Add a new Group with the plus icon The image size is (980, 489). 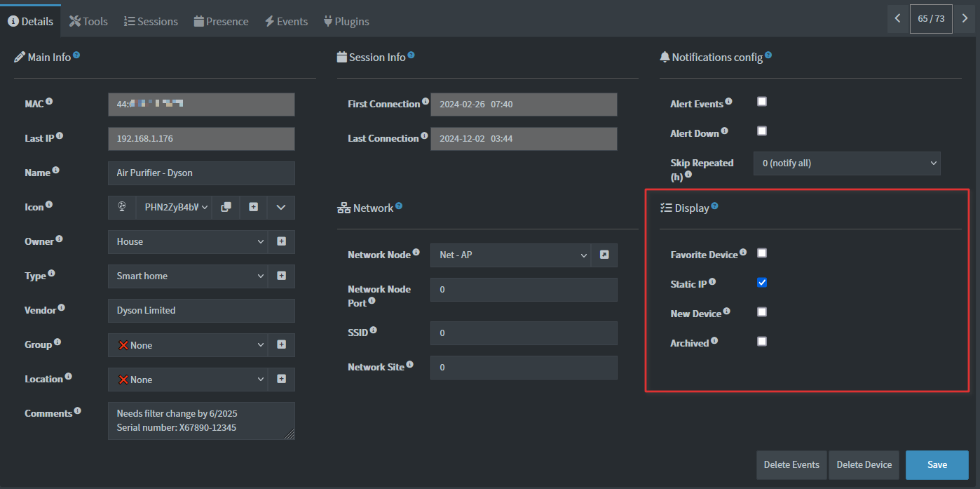[282, 344]
